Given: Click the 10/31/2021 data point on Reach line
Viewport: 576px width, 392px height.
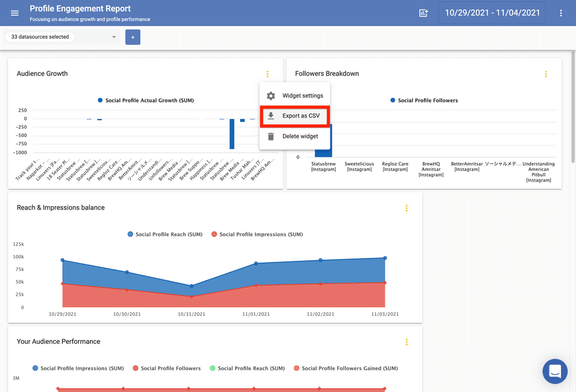Looking at the screenshot, I should pos(191,286).
